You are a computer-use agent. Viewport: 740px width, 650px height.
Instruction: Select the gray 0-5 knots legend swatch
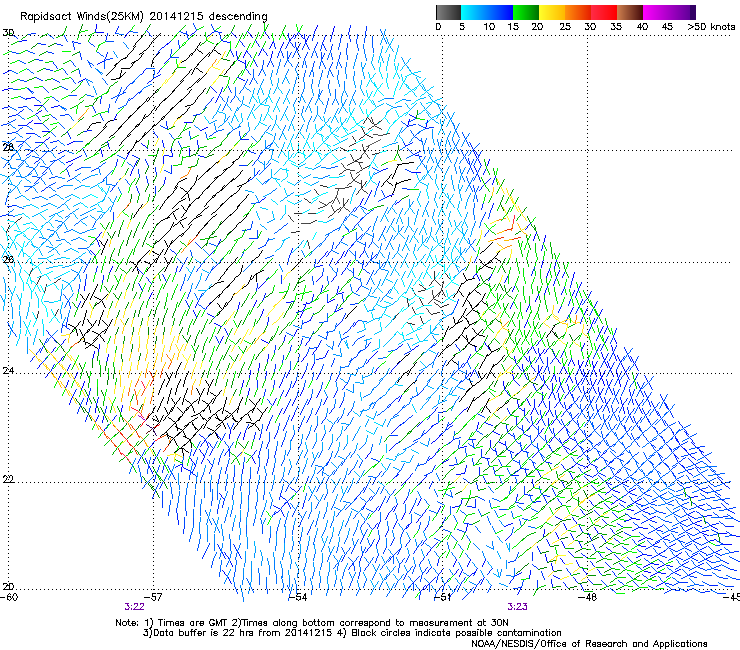click(x=448, y=12)
